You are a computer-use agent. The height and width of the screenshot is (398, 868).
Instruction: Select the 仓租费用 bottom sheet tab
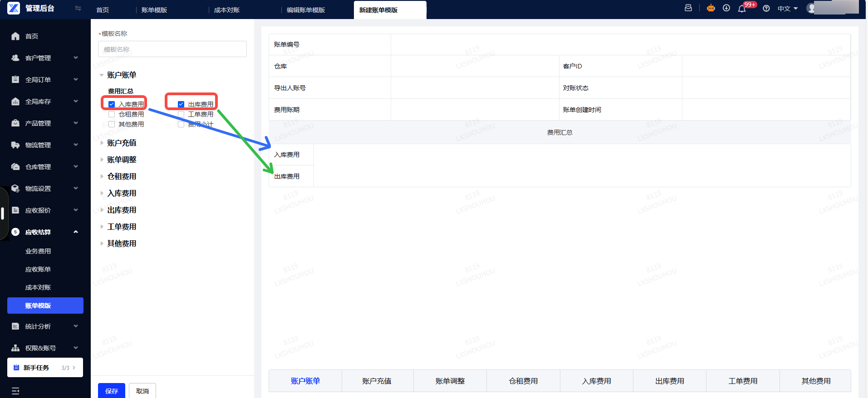pos(523,381)
